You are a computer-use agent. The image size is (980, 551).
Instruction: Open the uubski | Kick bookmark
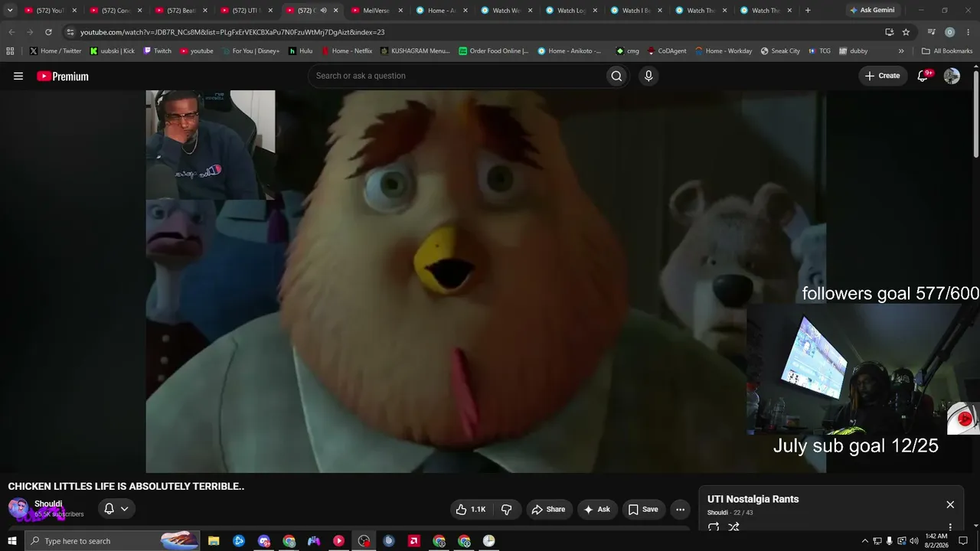[x=112, y=51]
